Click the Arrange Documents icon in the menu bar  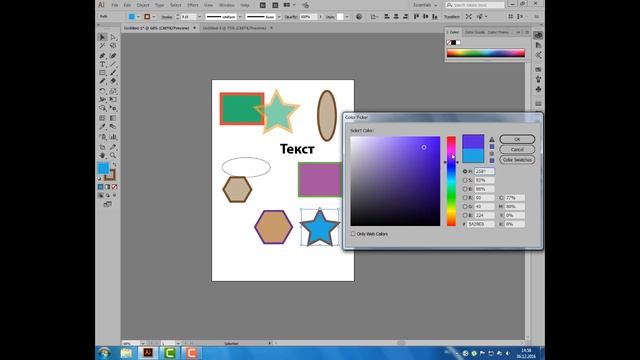pyautogui.click(x=289, y=5)
